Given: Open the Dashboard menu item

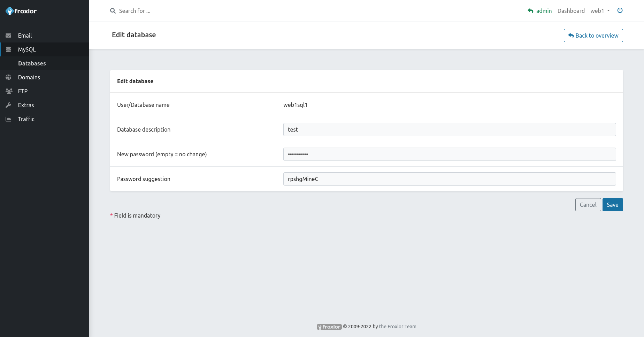Looking at the screenshot, I should 571,11.
